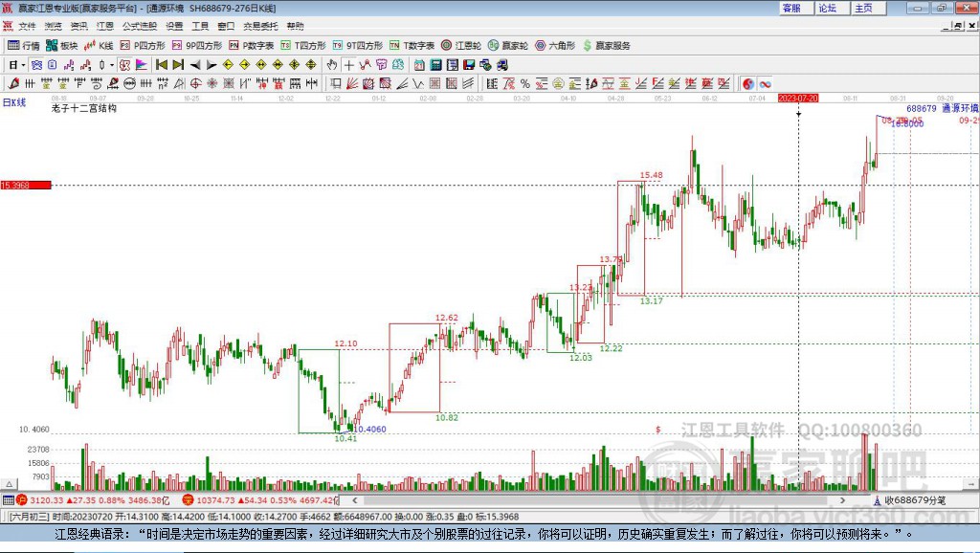980x553 pixels.
Task: Open the 文件 menu
Action: point(27,26)
